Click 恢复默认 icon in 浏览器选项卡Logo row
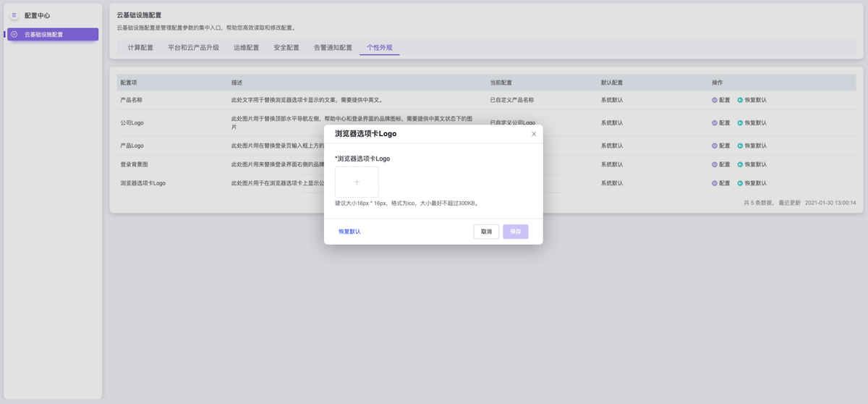 point(740,183)
